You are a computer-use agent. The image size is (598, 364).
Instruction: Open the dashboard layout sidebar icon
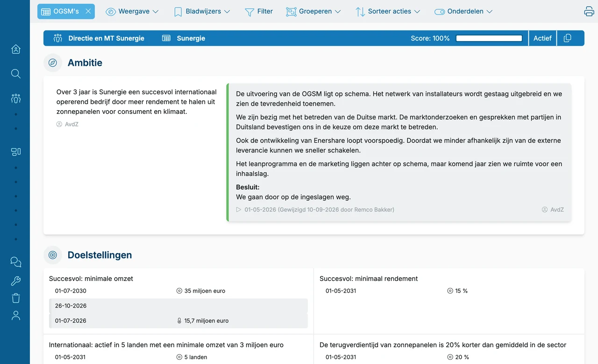click(16, 152)
